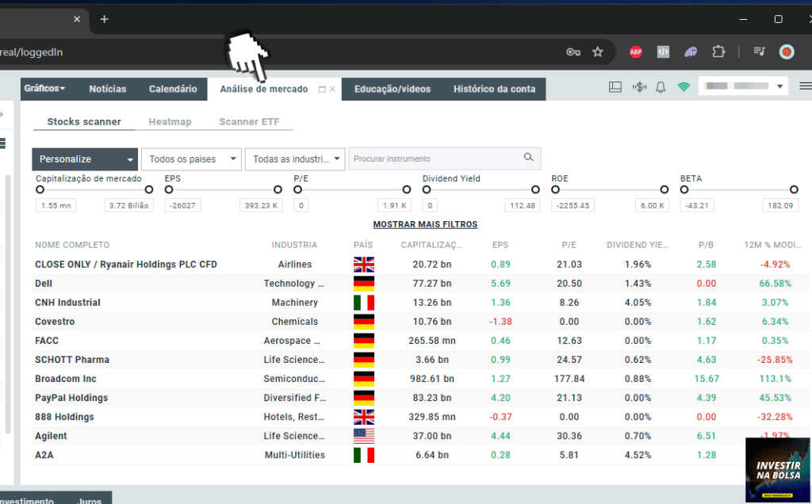The image size is (812, 504).
Task: Select the Dell stock row
Action: point(419,284)
